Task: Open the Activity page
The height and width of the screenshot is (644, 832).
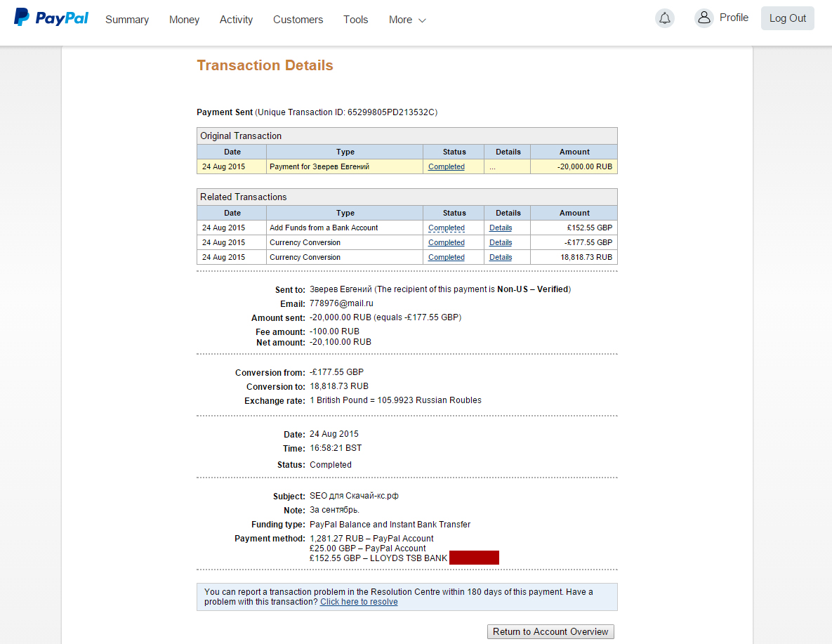Action: click(236, 20)
